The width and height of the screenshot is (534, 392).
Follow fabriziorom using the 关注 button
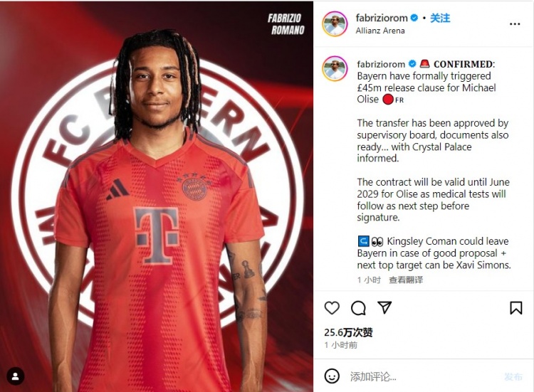pyautogui.click(x=440, y=18)
